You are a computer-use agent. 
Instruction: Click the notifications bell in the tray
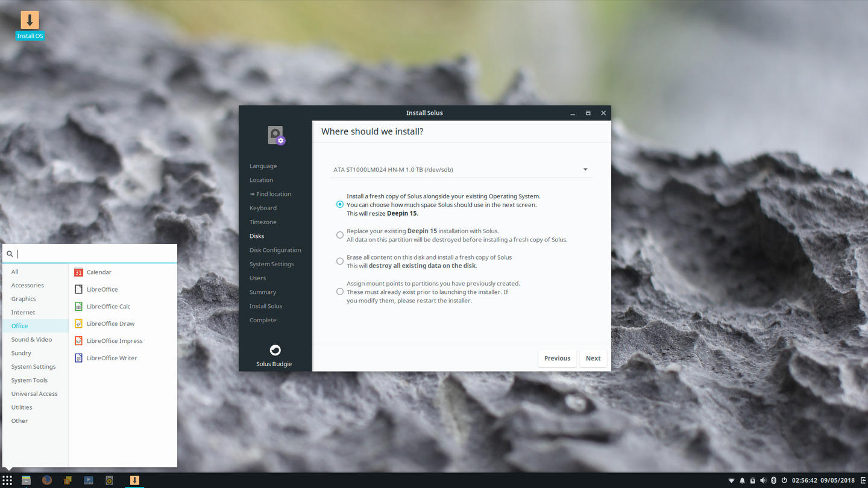coord(742,480)
